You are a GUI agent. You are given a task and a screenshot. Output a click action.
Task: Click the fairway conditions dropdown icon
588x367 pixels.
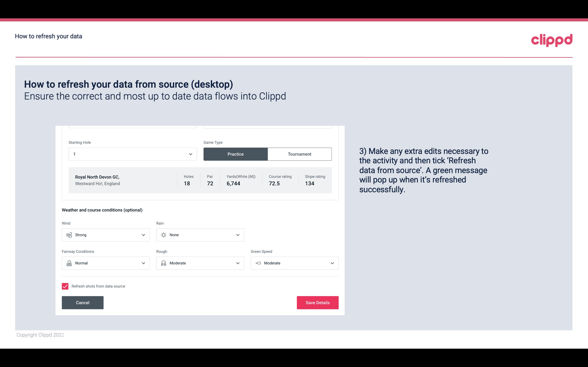click(144, 263)
